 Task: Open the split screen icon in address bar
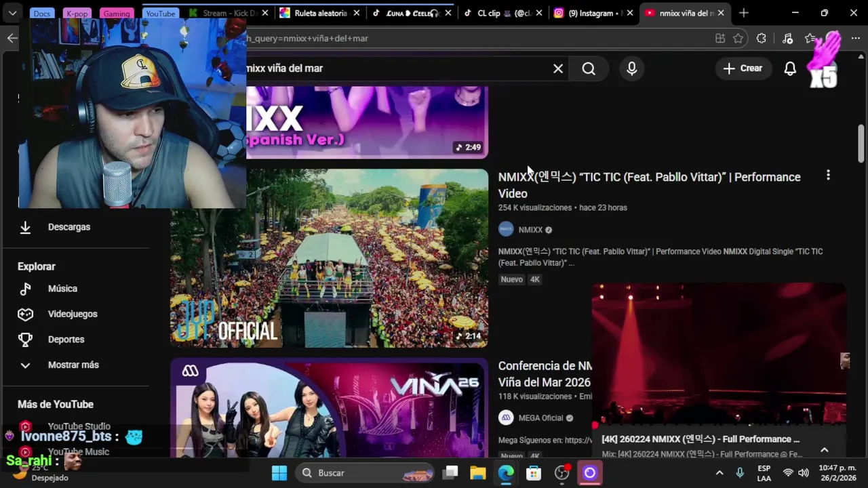click(x=719, y=39)
